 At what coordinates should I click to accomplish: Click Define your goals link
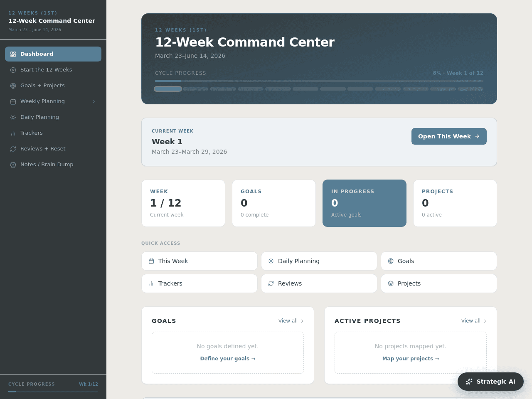click(228, 359)
